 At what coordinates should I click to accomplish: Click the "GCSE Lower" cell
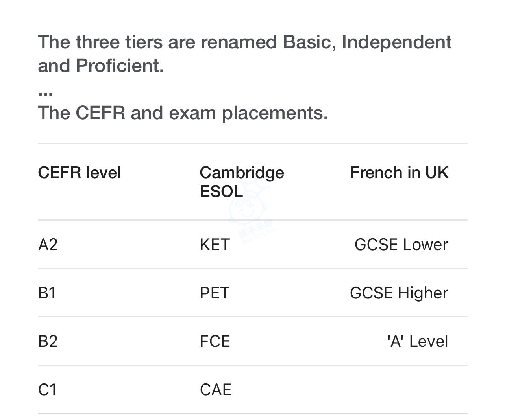[401, 245]
